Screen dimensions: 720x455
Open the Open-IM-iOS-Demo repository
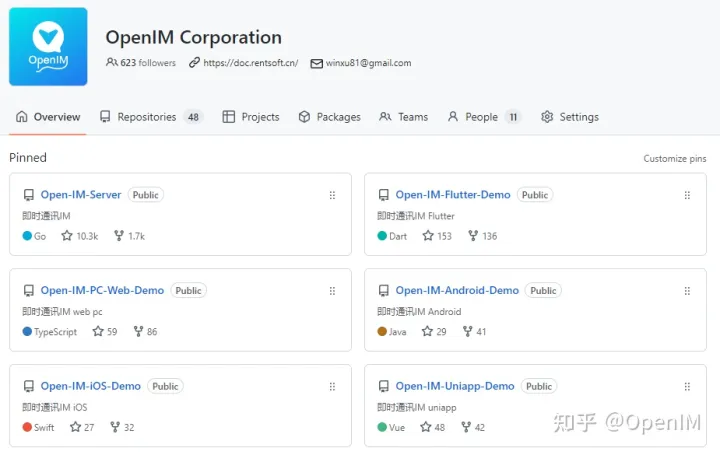click(90, 386)
